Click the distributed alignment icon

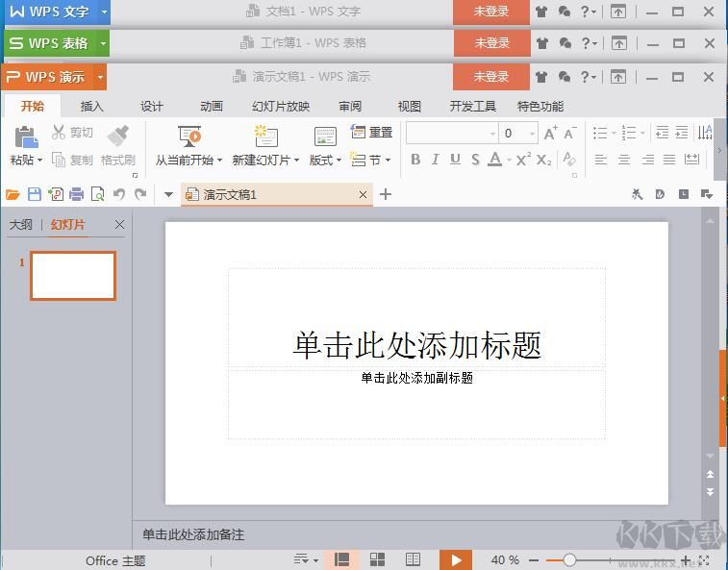coord(691,160)
